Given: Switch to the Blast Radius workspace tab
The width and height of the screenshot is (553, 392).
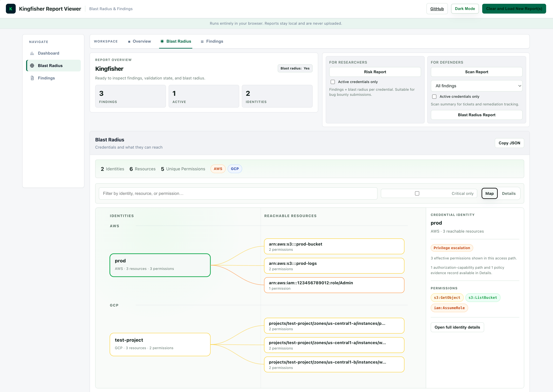Looking at the screenshot, I should (x=175, y=41).
